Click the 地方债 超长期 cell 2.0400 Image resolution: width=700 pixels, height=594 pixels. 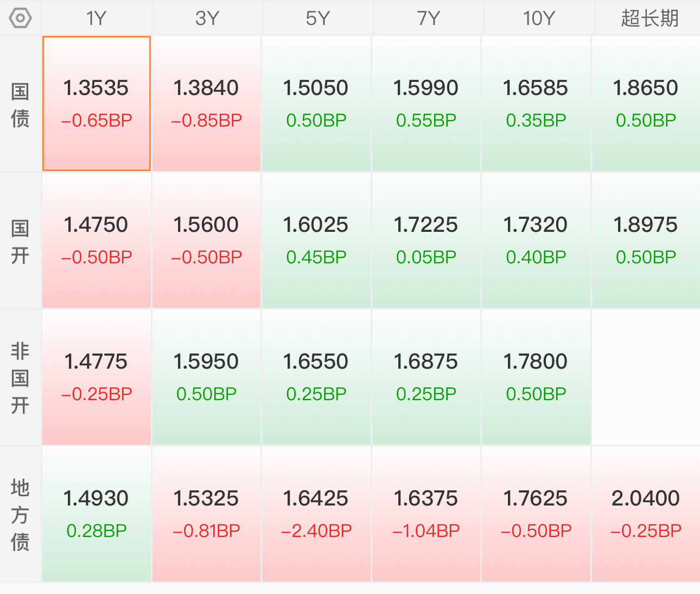[646, 514]
